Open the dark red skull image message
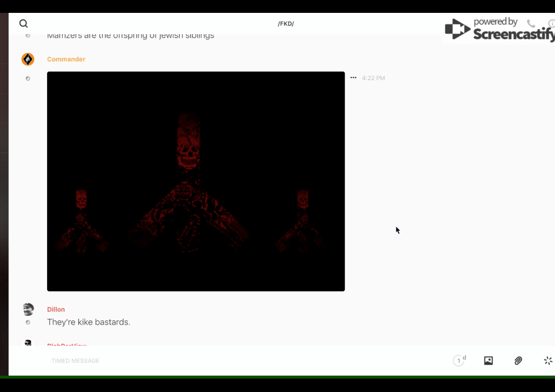This screenshot has width=555, height=392. click(x=196, y=181)
